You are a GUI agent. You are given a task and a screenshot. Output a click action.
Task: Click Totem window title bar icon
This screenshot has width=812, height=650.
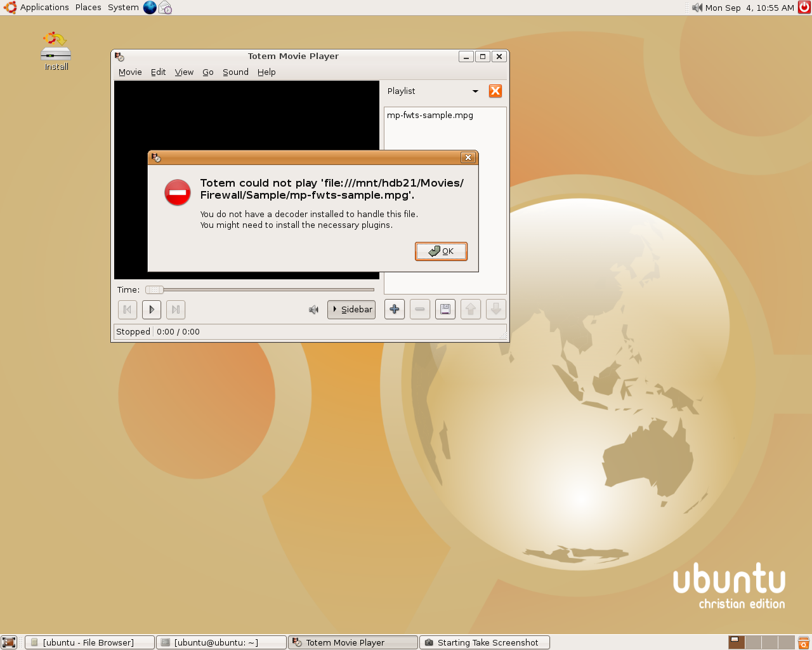(119, 56)
